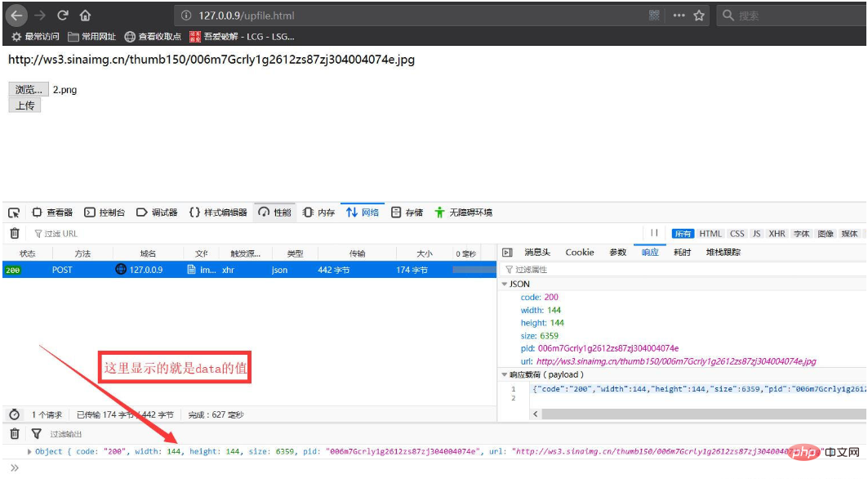
Task: Collapse the 响应载荷 (payload) section
Action: (x=505, y=375)
